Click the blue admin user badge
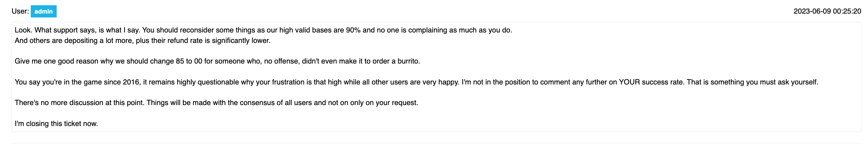 pyautogui.click(x=44, y=12)
